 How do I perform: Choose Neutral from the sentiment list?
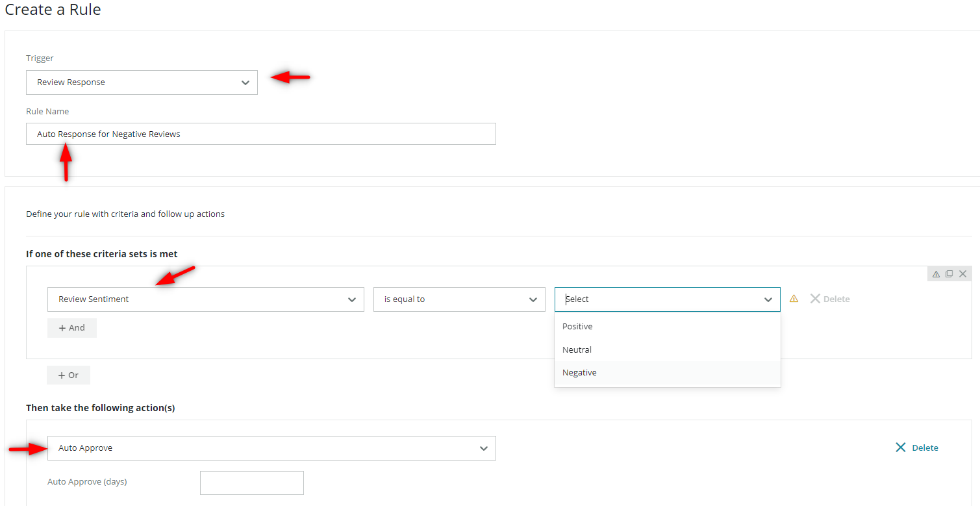[x=577, y=350]
